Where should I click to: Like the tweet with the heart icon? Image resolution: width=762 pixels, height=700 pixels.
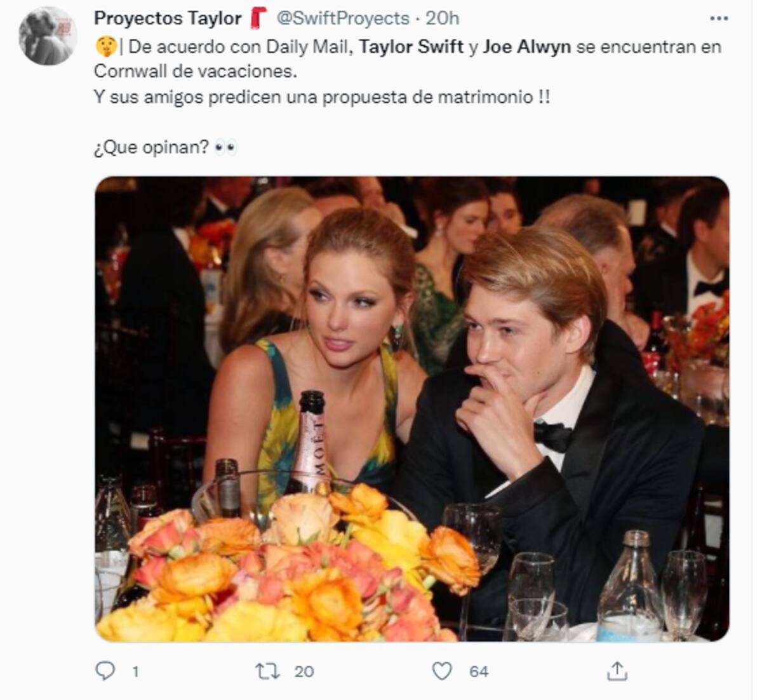442,671
